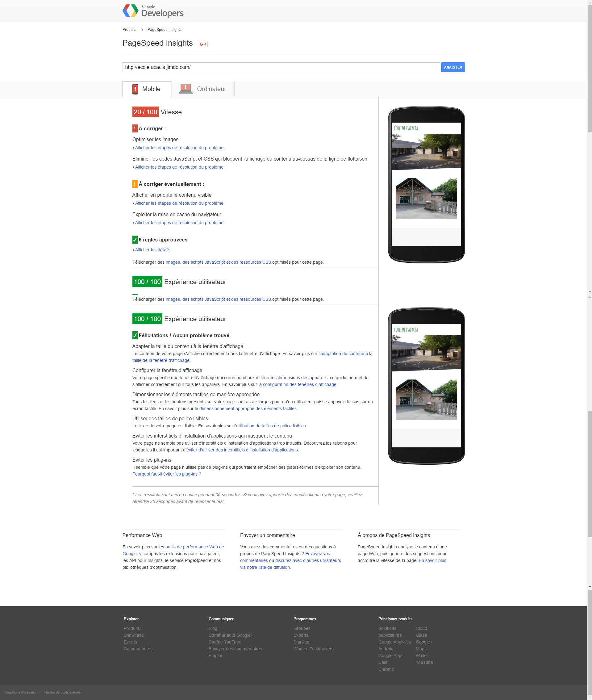Open Communauté Google+ footer link
Viewport: 592px width, 700px height.
[231, 635]
